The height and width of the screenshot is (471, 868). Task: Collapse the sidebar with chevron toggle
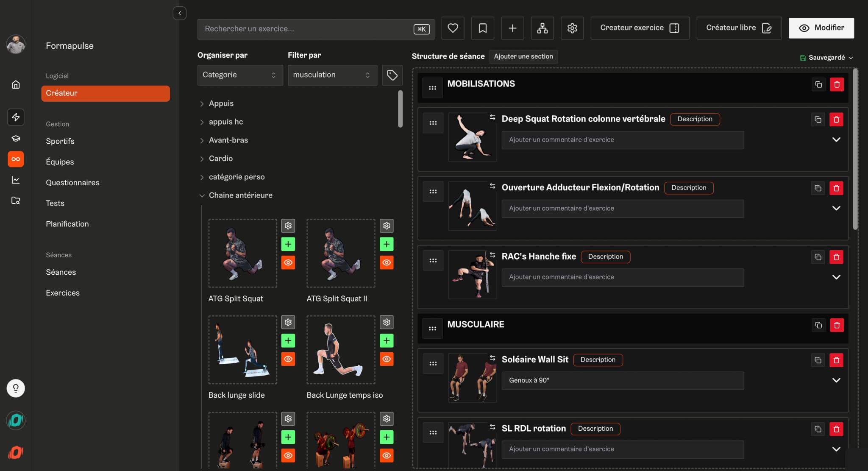[x=180, y=13]
